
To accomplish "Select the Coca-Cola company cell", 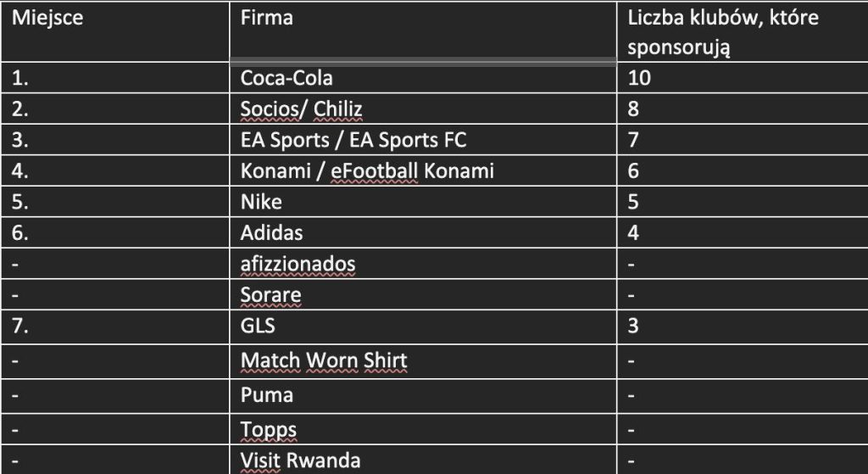I will [287, 79].
